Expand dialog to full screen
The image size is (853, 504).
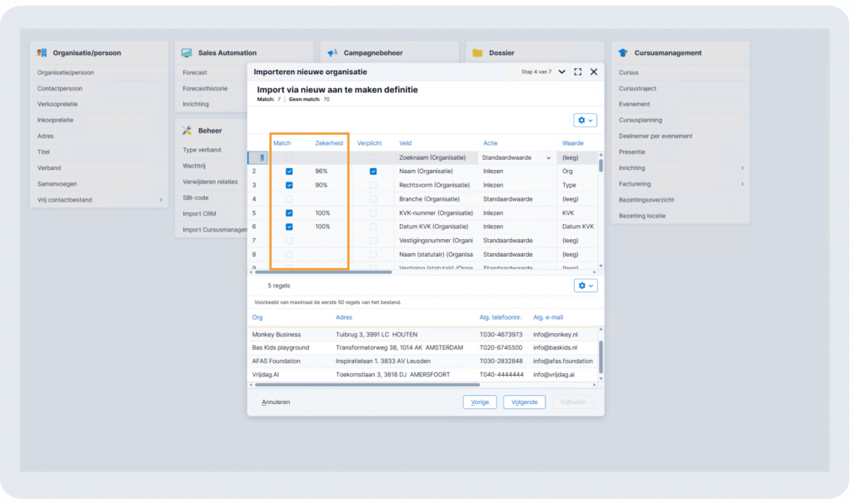(x=578, y=72)
